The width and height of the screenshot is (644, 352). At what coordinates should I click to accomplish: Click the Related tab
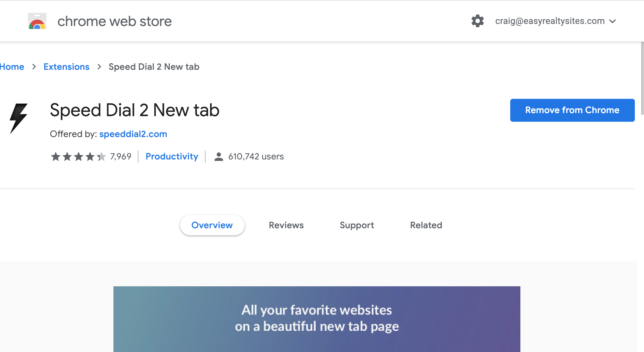coord(426,225)
